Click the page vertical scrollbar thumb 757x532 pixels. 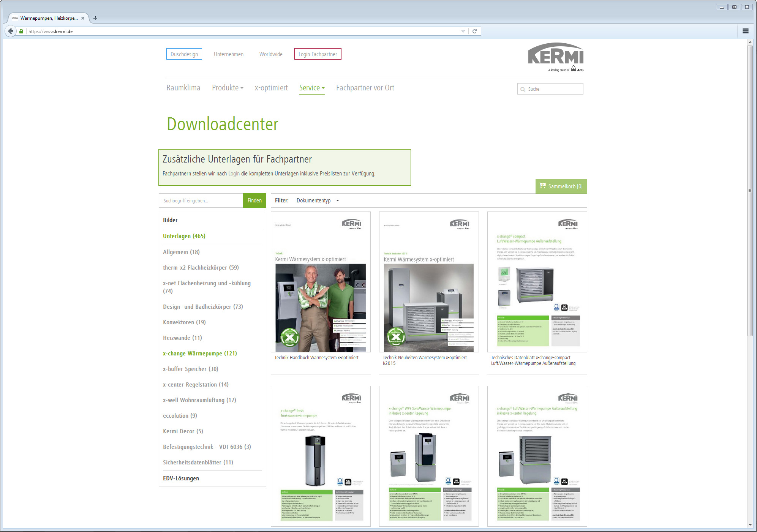coord(750,190)
